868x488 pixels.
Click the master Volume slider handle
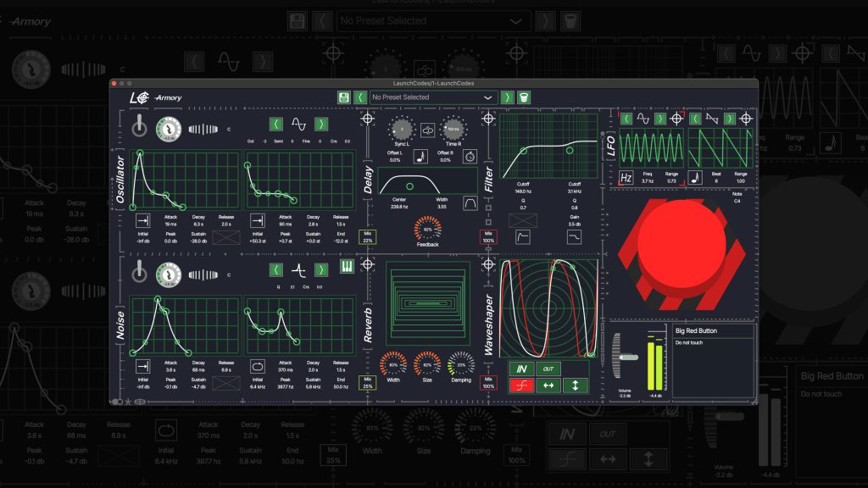627,357
